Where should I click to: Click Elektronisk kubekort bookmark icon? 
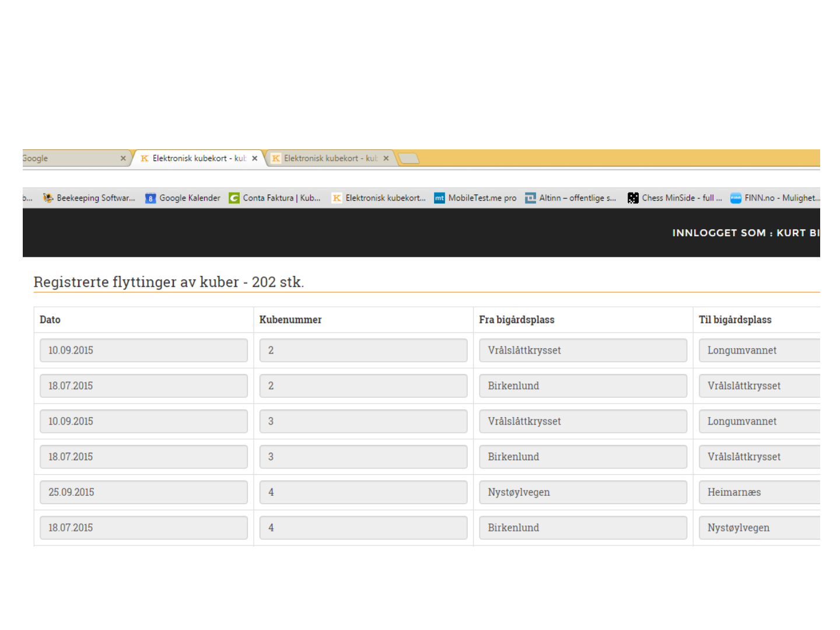pyautogui.click(x=337, y=198)
